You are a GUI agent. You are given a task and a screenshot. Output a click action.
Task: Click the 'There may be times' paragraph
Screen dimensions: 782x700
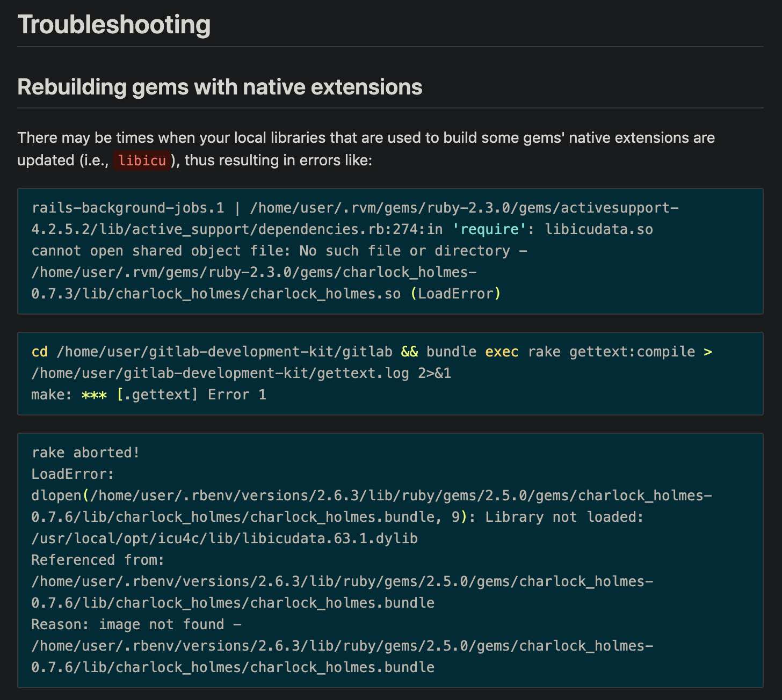click(x=366, y=149)
